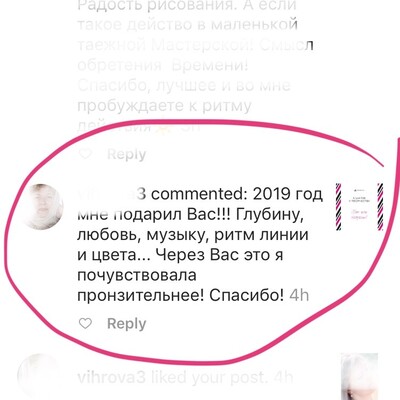This screenshot has height=400, width=400.
Task: Like the comment about 2019 год with heart
Action: click(x=85, y=323)
